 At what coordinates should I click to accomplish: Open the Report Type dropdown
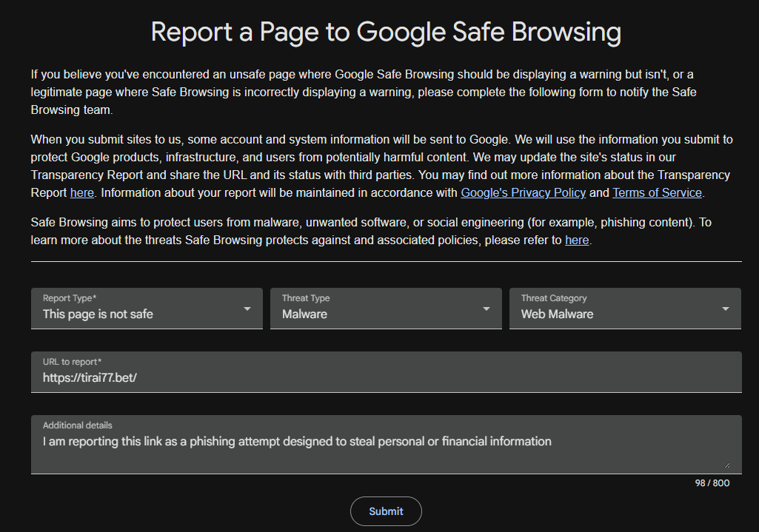point(147,309)
